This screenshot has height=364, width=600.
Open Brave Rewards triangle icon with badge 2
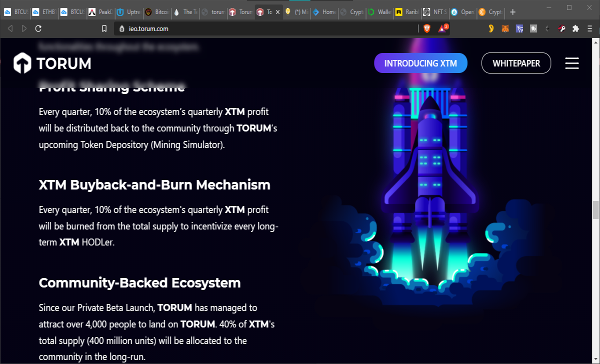[x=442, y=28]
